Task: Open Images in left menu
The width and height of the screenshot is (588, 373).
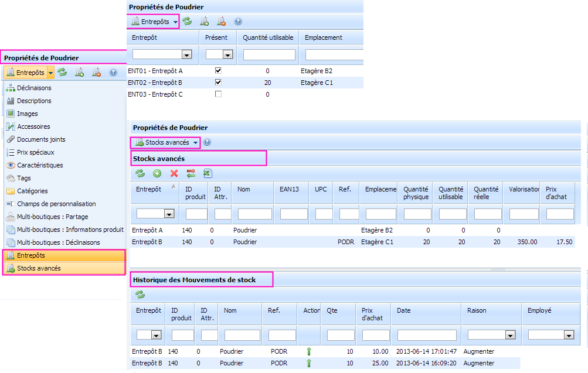Action: tap(27, 114)
